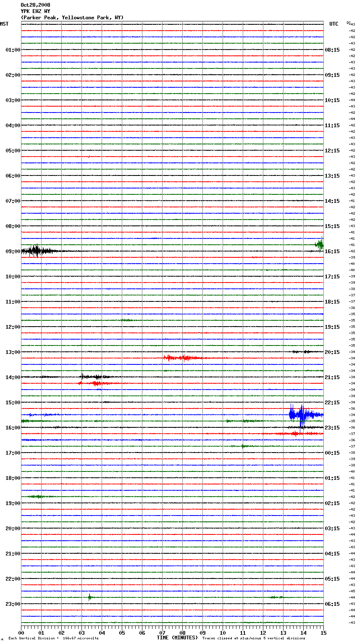This screenshot has width=357, height=644.
Task: Click the "12:15" UTC row label
Action: [332, 151]
